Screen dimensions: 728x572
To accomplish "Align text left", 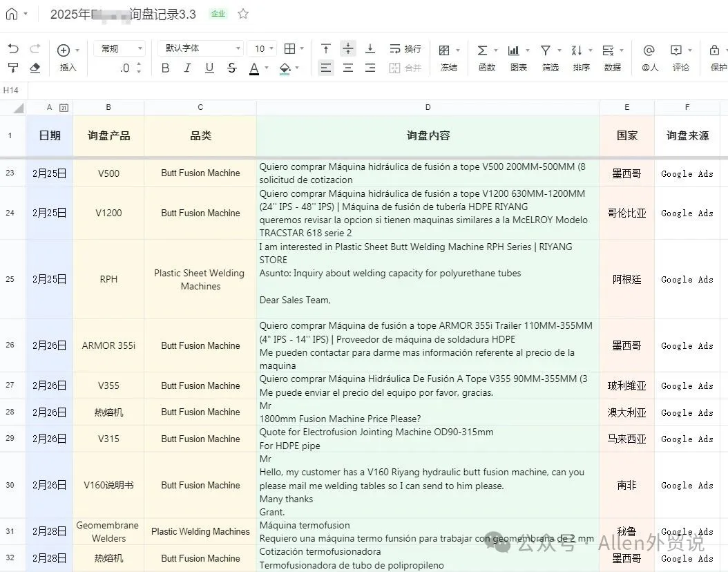I will click(326, 68).
